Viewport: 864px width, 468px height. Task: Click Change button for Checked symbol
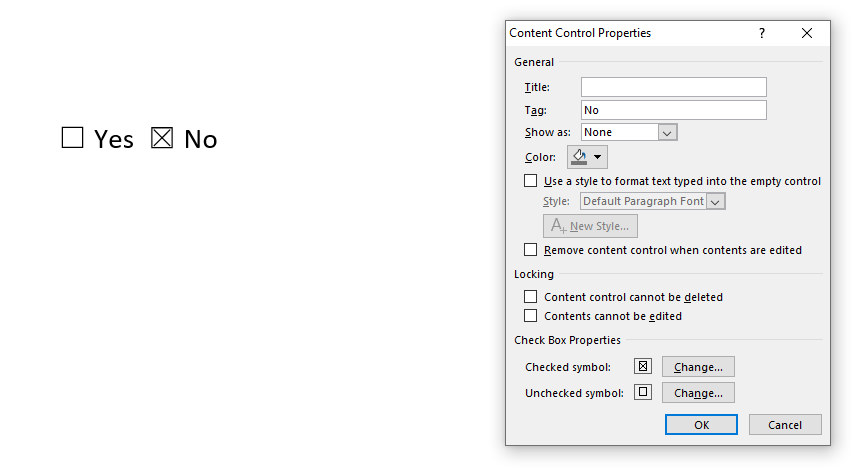point(698,367)
